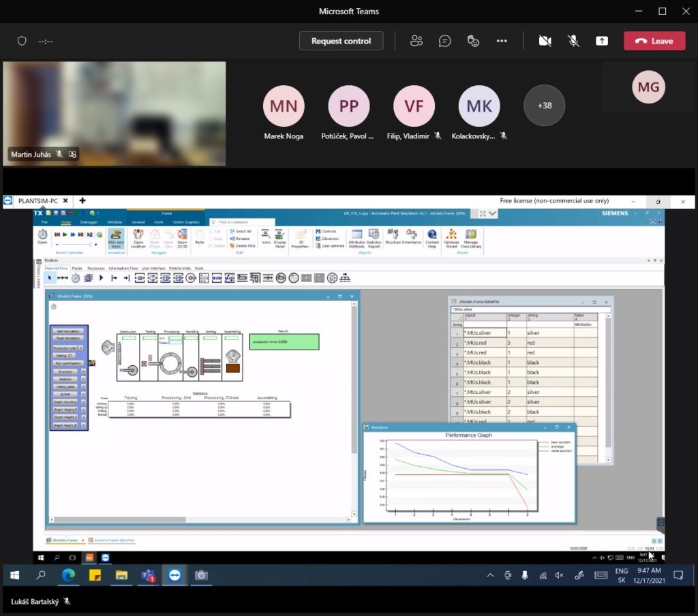Open the Toolbox panel options arrow

click(649, 260)
